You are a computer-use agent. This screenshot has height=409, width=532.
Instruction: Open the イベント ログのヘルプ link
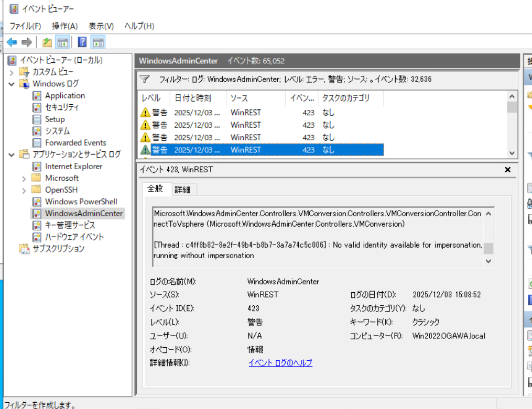click(280, 362)
